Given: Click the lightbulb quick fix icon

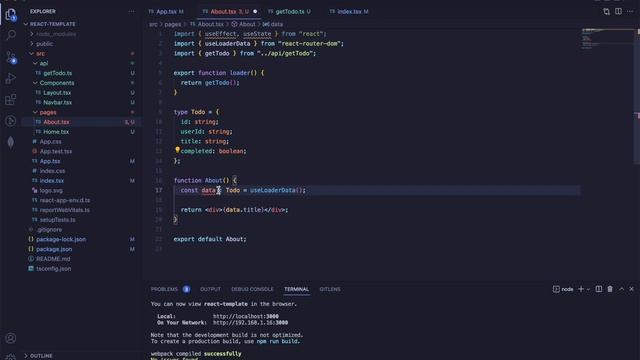Looking at the screenshot, I should click(x=177, y=150).
